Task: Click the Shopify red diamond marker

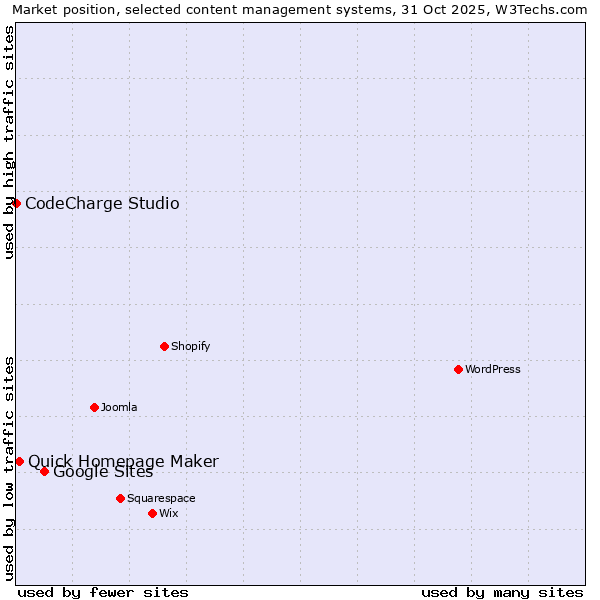Action: [x=164, y=346]
